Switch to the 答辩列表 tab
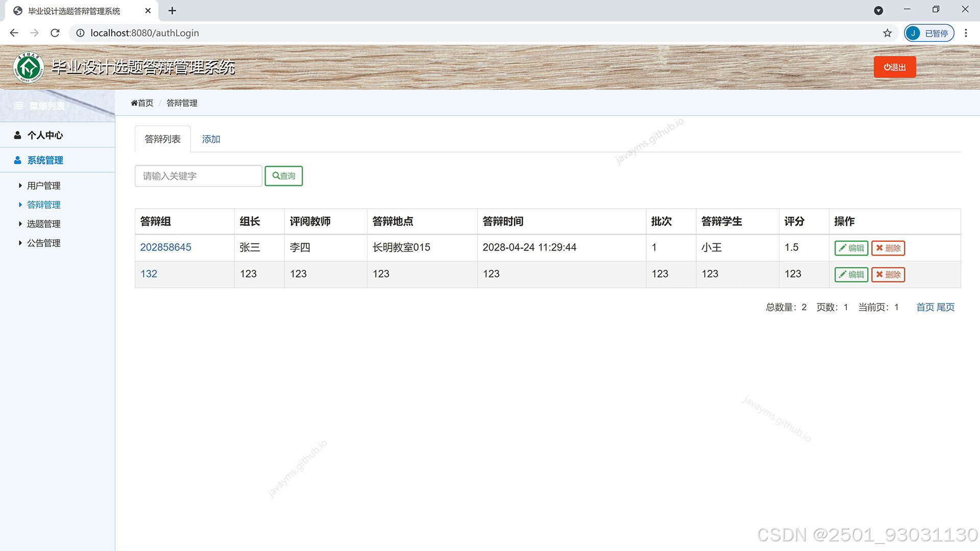Screen dimensions: 980x551 [x=162, y=139]
